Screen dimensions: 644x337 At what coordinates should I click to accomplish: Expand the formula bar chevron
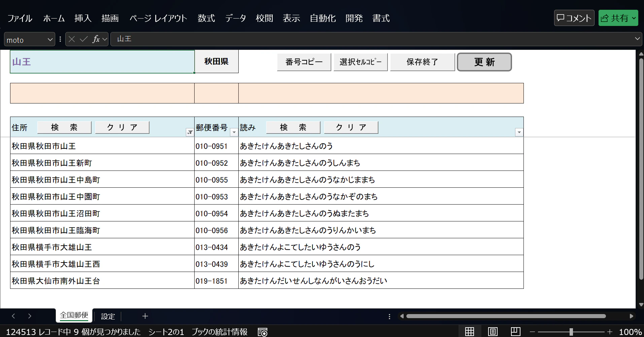point(637,39)
